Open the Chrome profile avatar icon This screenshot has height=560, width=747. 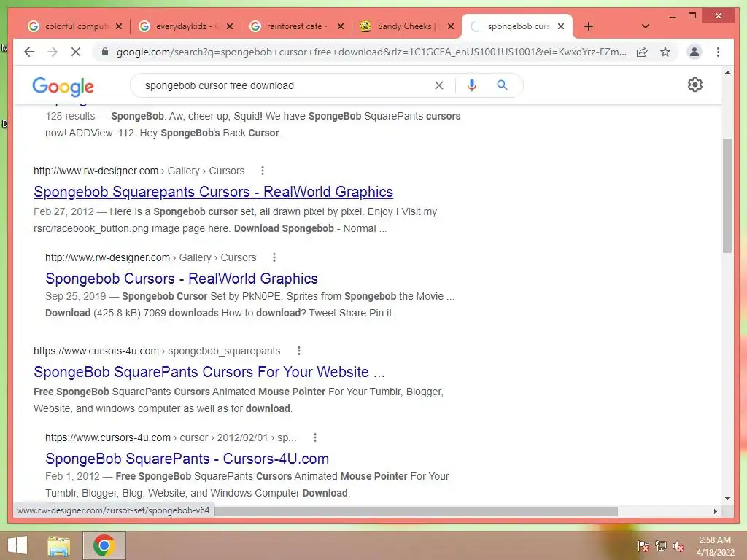click(694, 52)
